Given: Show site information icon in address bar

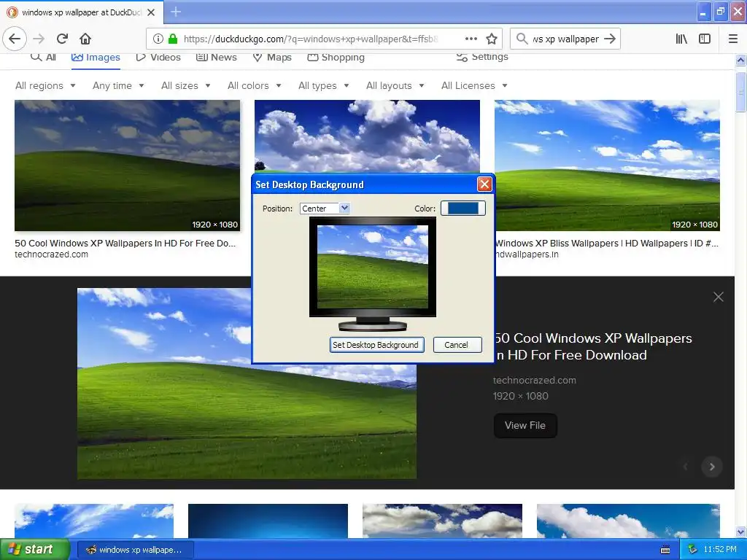Looking at the screenshot, I should tap(158, 39).
